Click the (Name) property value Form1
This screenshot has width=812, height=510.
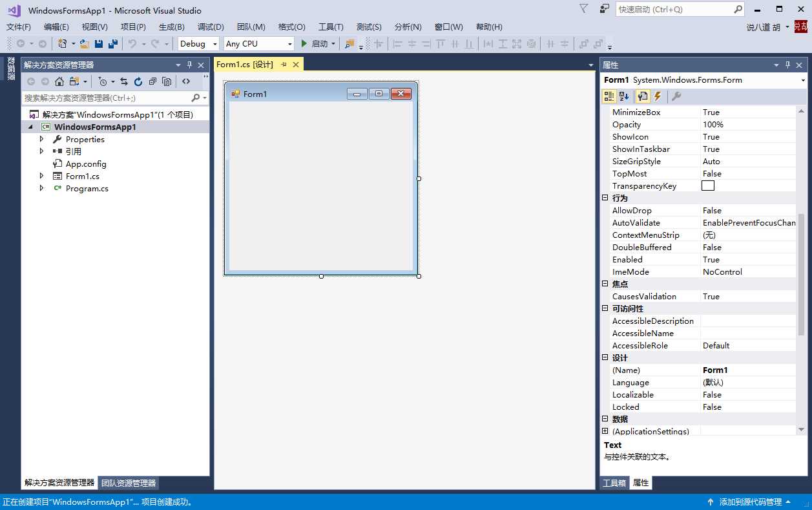(715, 370)
